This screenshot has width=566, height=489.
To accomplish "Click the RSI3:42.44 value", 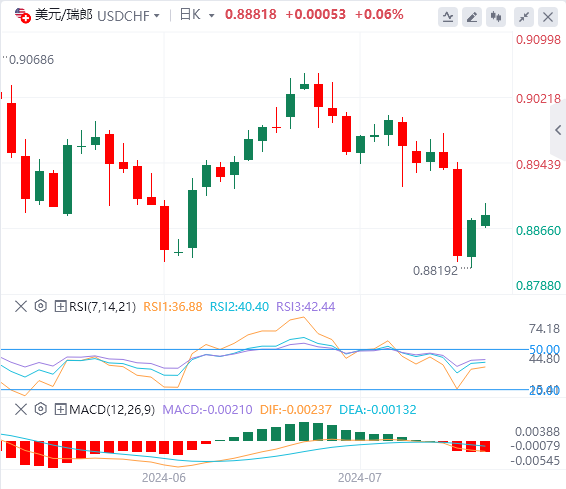I will pyautogui.click(x=306, y=307).
